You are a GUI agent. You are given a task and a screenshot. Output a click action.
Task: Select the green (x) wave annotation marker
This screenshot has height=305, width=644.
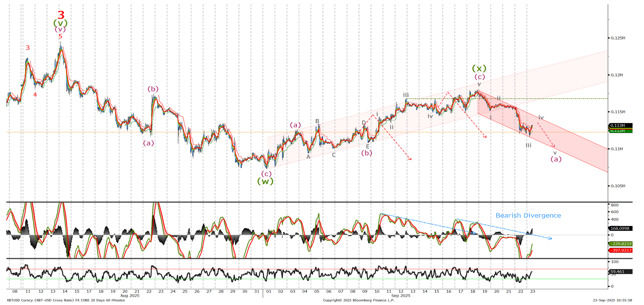(x=479, y=69)
